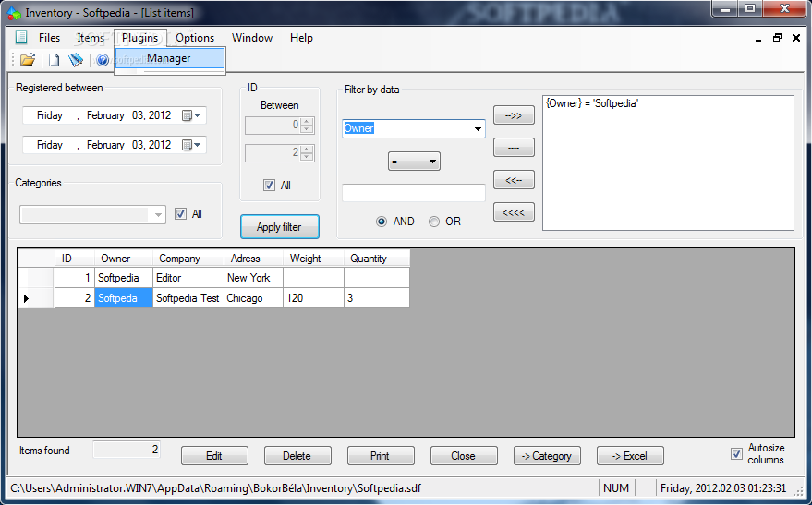Click the Print button
812x505 pixels.
pyautogui.click(x=380, y=456)
